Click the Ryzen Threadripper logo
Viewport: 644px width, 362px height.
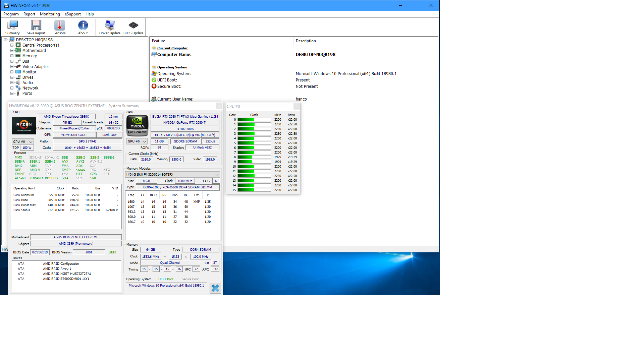24,126
